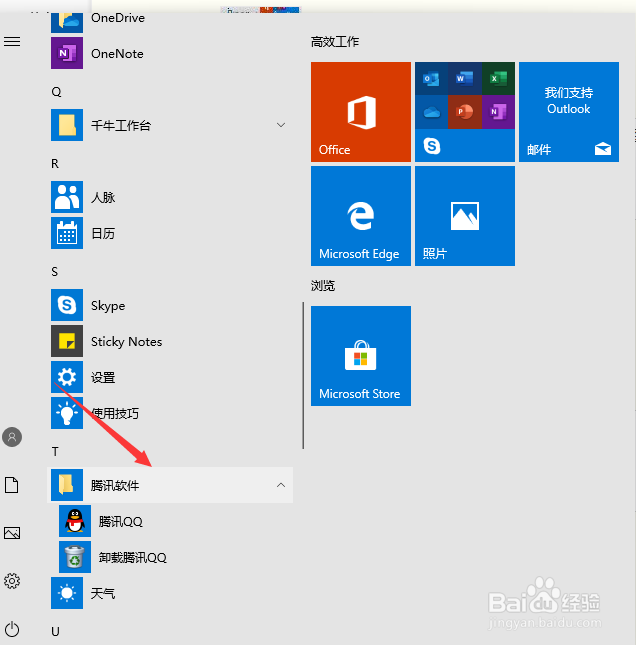Jump using the U letter header
The width and height of the screenshot is (636, 645).
56,631
